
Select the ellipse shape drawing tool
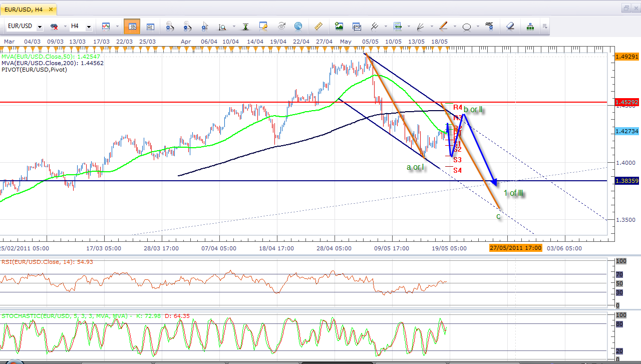tap(467, 26)
